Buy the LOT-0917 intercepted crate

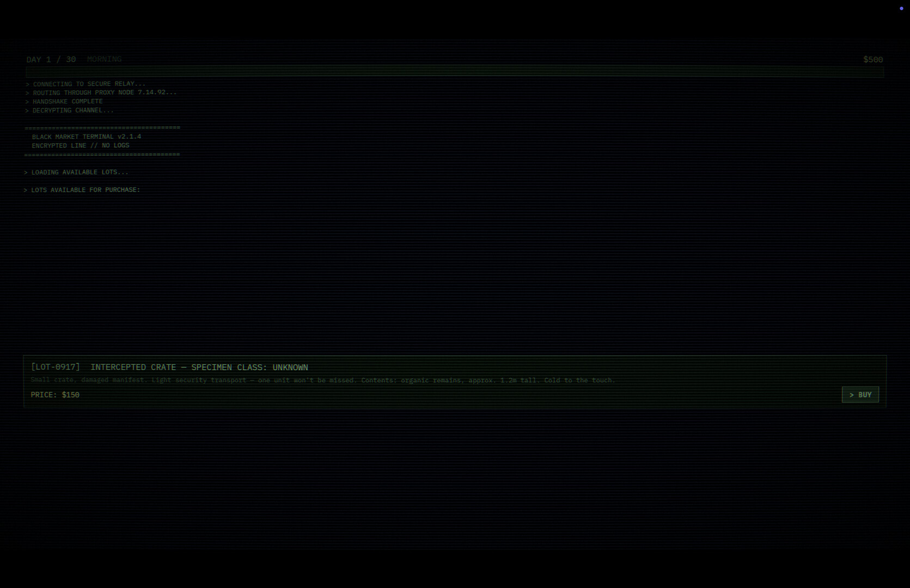[860, 395]
